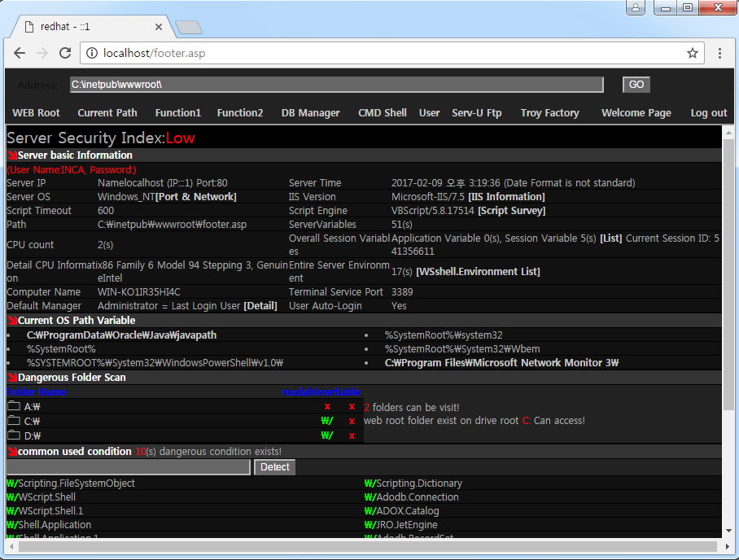Click the red Low security index text
Image resolution: width=739 pixels, height=560 pixels.
coord(180,138)
